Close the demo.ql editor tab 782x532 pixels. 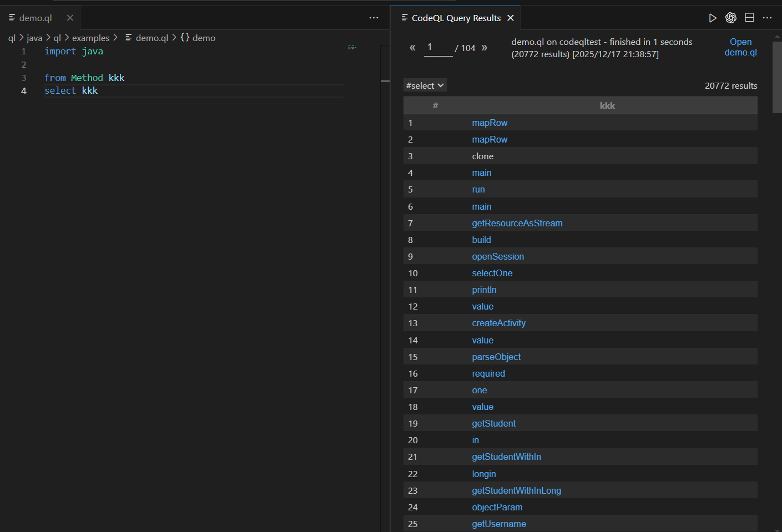70,18
